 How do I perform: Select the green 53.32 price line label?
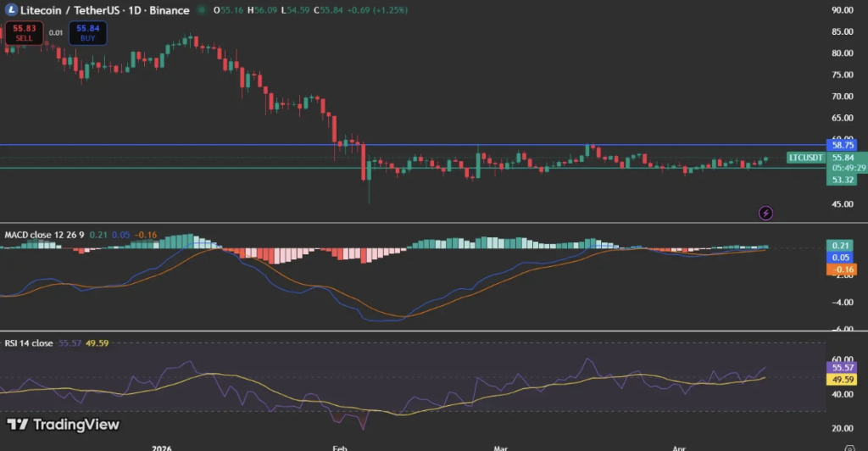pos(842,180)
